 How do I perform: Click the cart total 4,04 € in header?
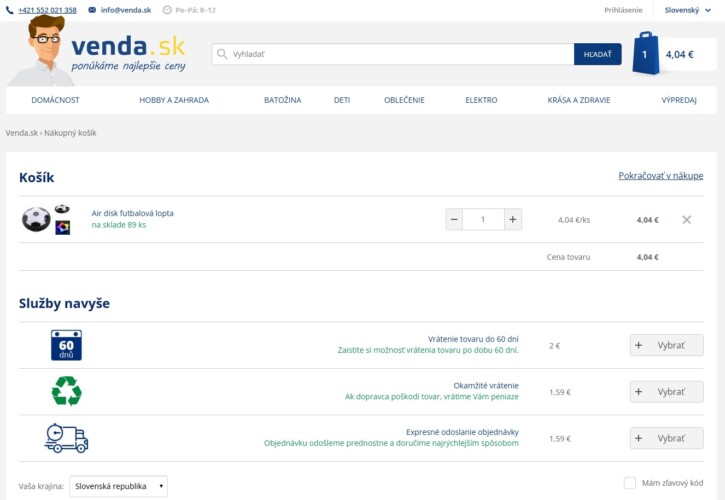pyautogui.click(x=679, y=54)
